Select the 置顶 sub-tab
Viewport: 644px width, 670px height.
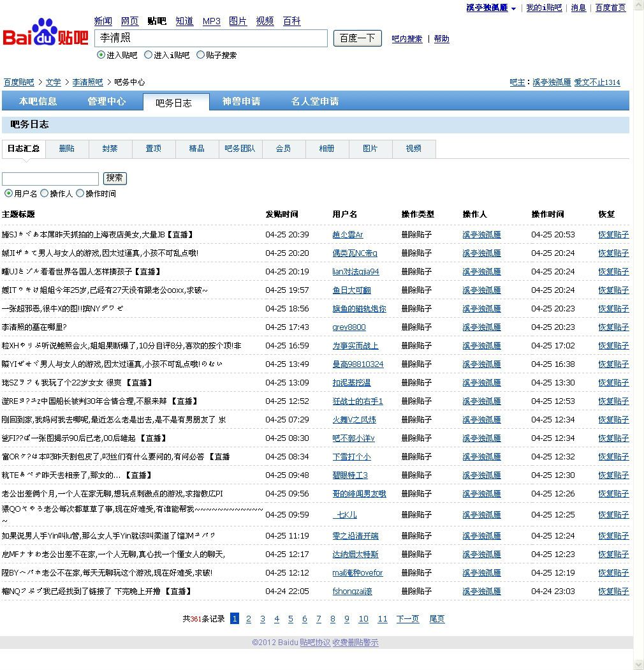(x=153, y=149)
